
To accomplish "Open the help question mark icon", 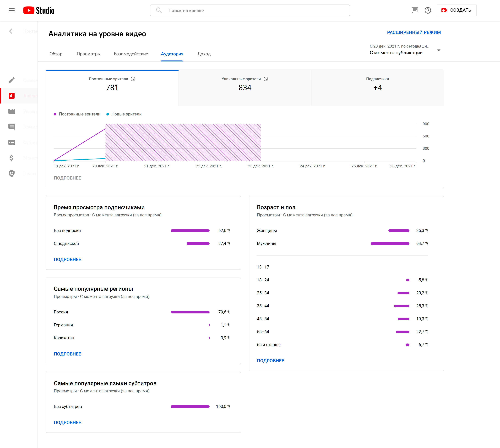I will (428, 10).
